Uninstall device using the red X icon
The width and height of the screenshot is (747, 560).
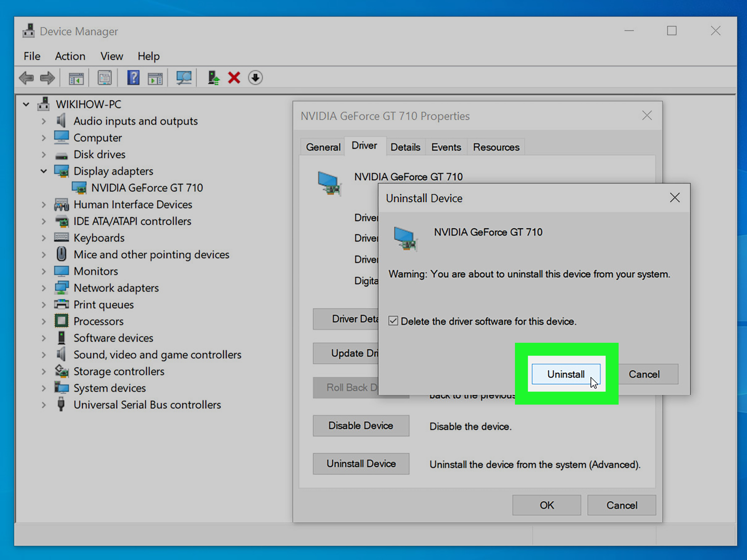click(234, 78)
